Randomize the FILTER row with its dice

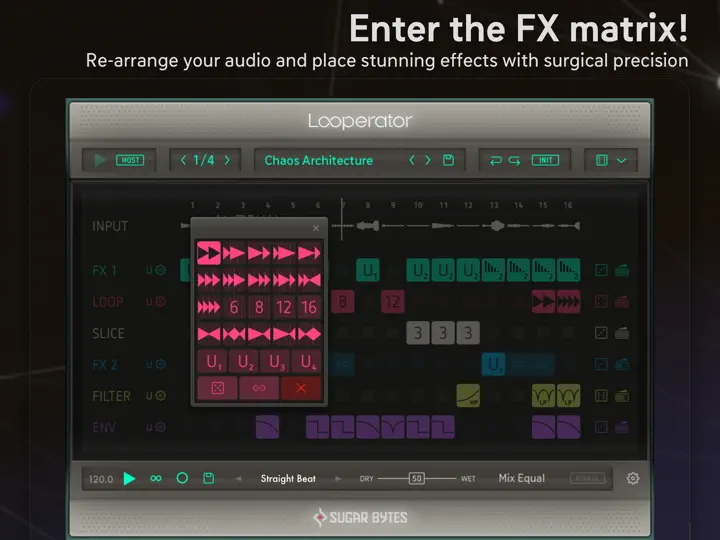click(x=601, y=395)
